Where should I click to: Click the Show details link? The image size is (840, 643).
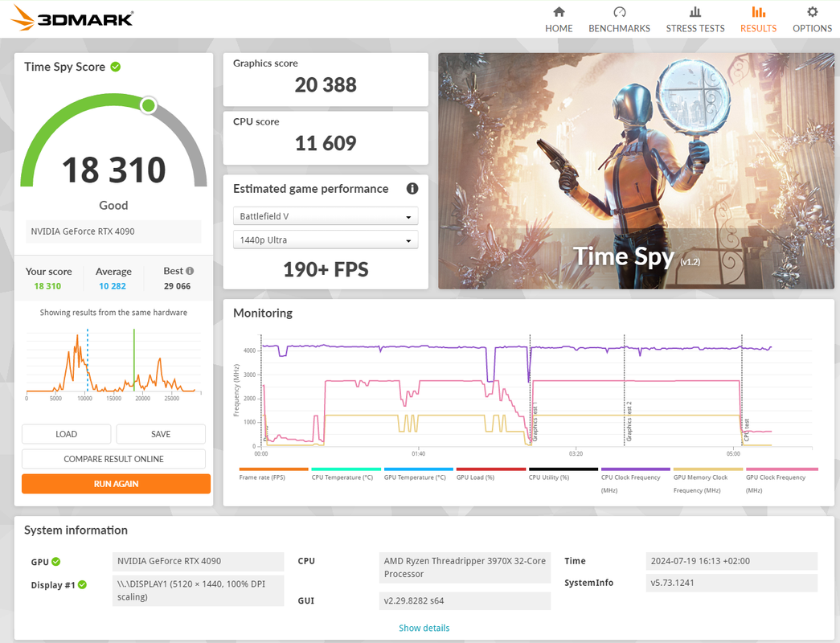[x=424, y=628]
